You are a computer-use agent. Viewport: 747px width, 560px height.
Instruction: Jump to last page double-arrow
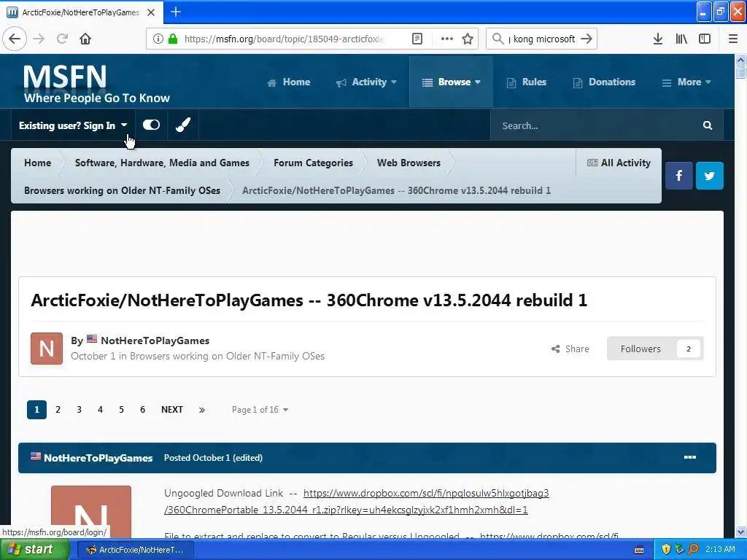pyautogui.click(x=202, y=410)
